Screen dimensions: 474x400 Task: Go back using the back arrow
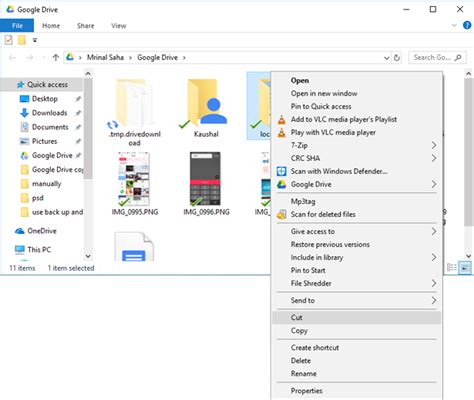coord(12,58)
